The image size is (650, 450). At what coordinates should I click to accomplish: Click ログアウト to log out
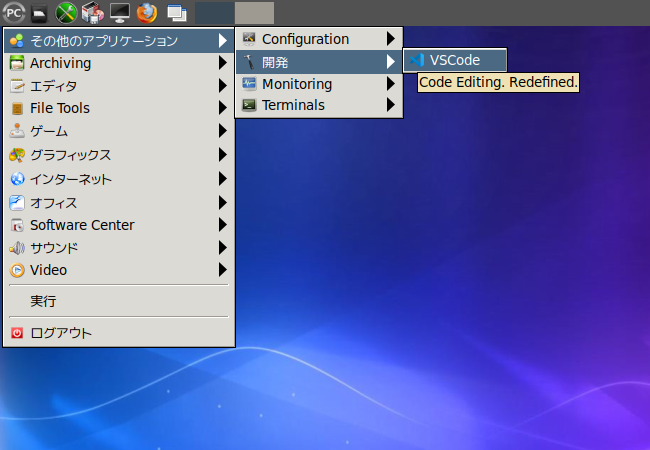coord(119,333)
